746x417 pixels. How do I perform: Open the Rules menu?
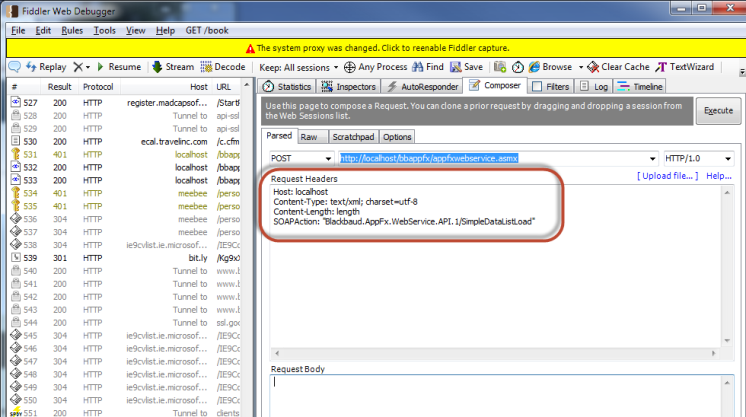(x=72, y=31)
